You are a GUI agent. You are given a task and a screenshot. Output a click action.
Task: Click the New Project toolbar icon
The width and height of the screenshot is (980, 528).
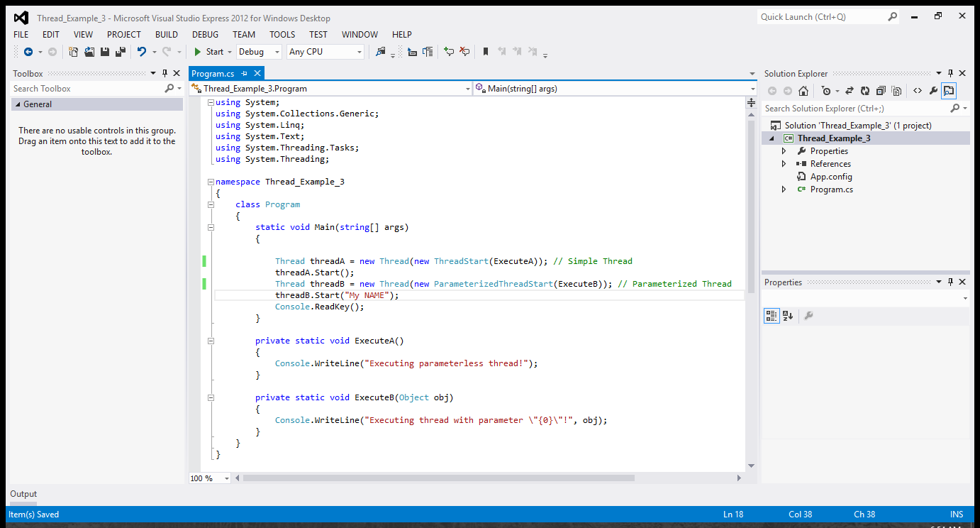[74, 52]
